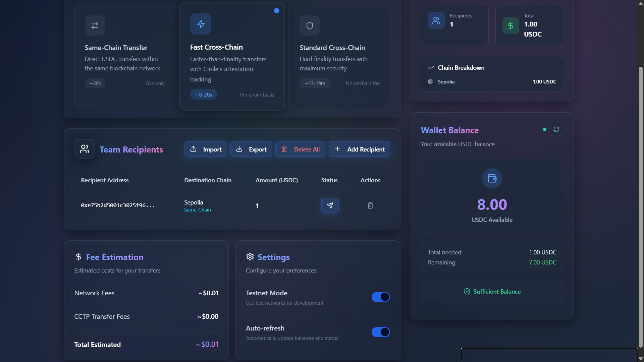This screenshot has height=362, width=644.
Task: Choose the Same-Chain Transfer card
Action: 124,64
